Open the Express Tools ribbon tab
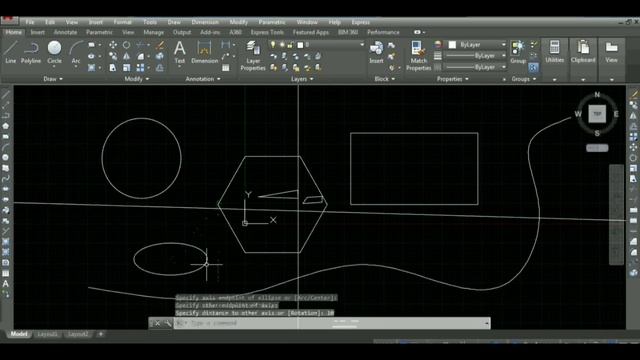 (267, 32)
